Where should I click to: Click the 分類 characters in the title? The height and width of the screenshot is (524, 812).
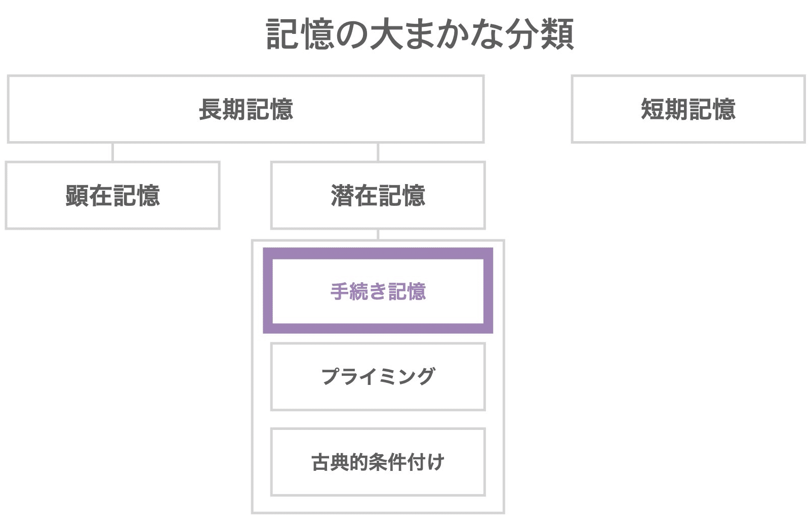tap(540, 34)
